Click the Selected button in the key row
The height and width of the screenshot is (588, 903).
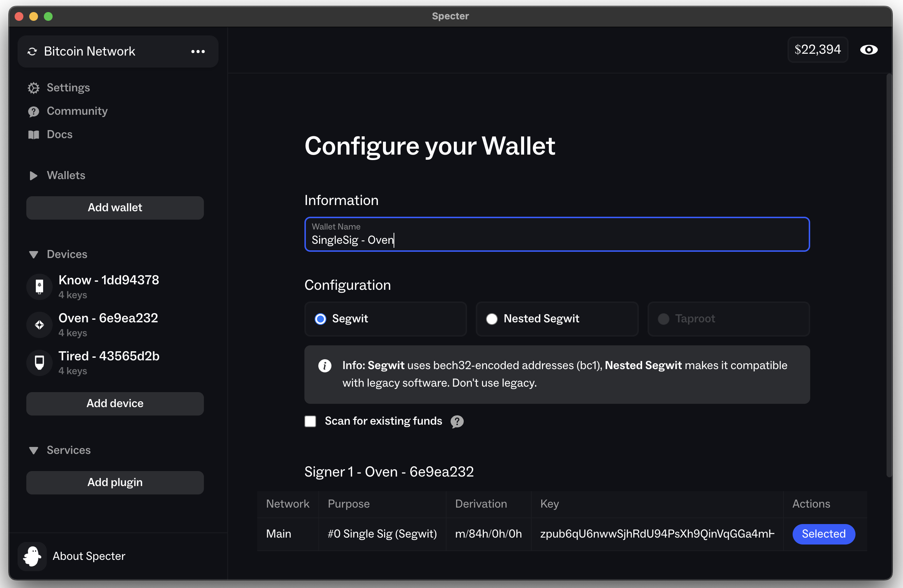click(824, 534)
